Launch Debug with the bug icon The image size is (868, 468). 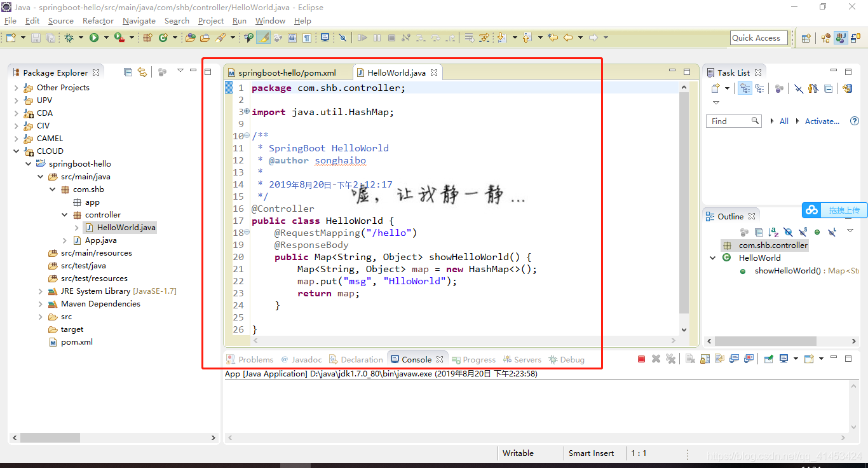(x=69, y=38)
